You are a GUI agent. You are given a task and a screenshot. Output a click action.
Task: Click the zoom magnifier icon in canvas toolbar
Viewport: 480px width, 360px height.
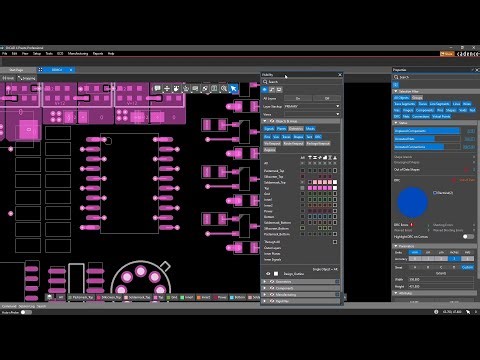point(224,89)
